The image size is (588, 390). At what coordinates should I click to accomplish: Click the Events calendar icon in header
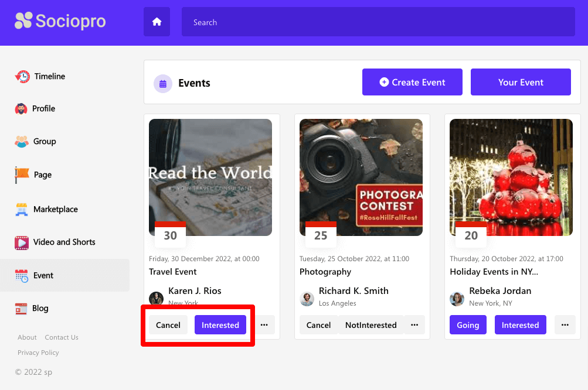click(162, 83)
